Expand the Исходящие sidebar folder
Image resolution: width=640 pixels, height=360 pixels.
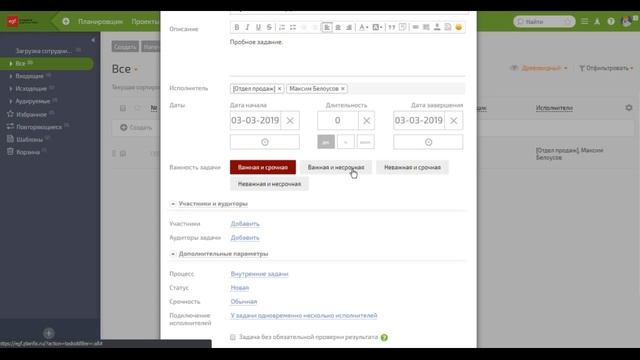pyautogui.click(x=11, y=89)
